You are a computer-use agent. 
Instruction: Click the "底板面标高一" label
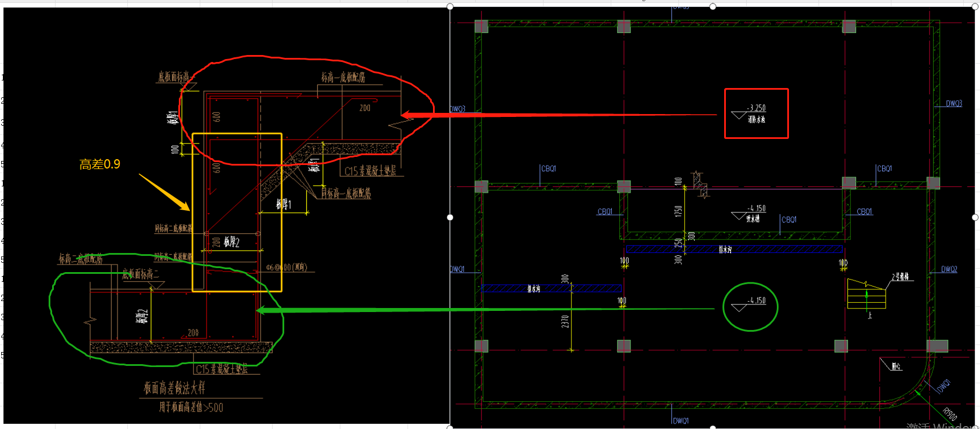pos(175,77)
